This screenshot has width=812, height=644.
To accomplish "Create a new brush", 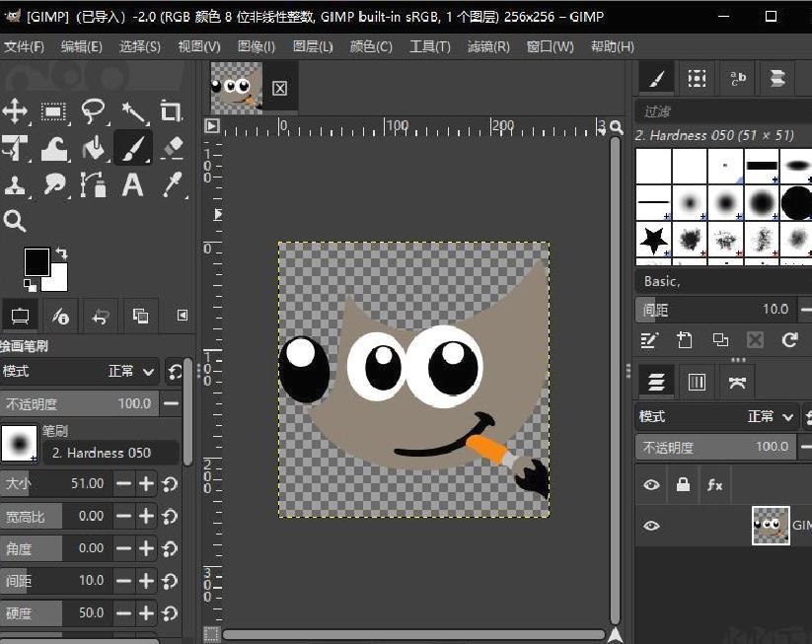I will tap(684, 340).
